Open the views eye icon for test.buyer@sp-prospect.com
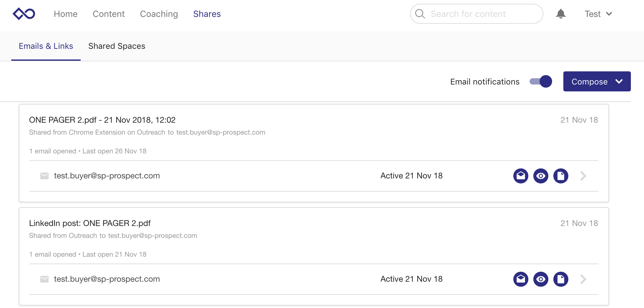Viewport: 644px width, 308px height. 541,176
